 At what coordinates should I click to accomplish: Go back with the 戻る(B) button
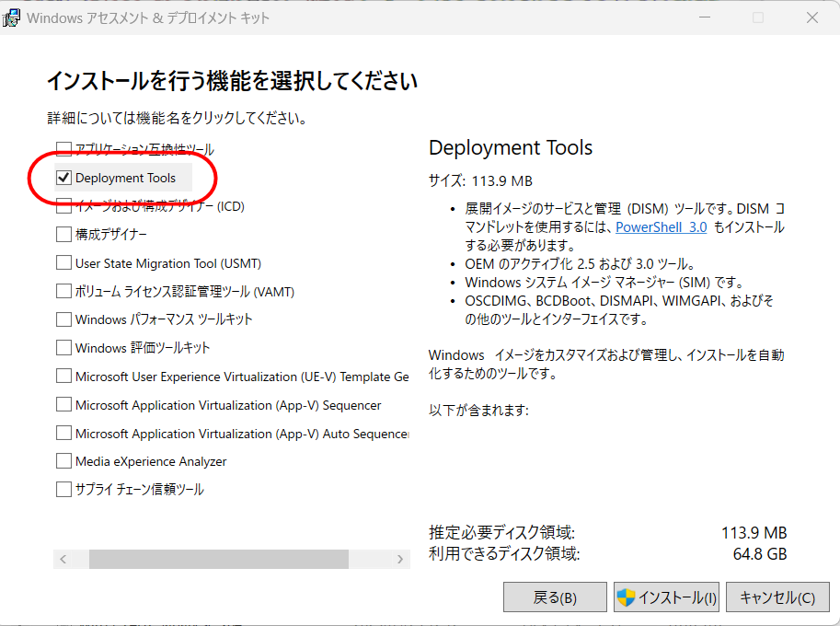(555, 597)
